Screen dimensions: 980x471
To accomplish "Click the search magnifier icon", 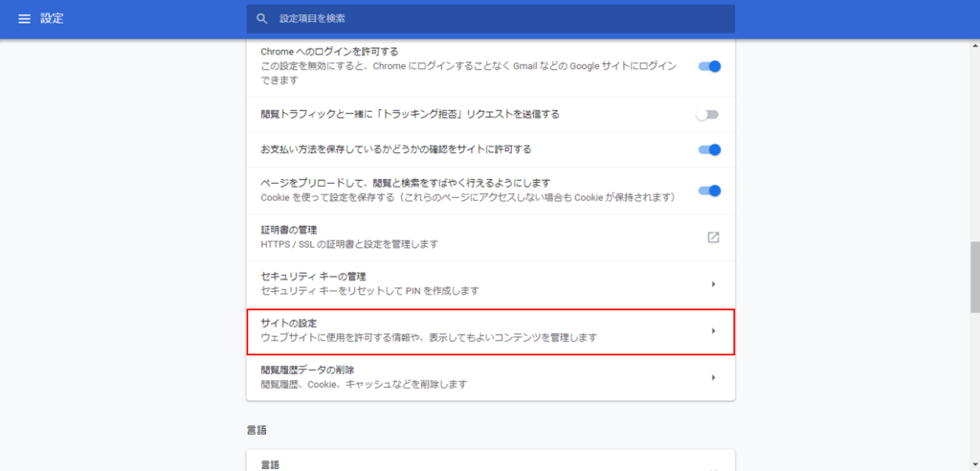I will point(262,19).
